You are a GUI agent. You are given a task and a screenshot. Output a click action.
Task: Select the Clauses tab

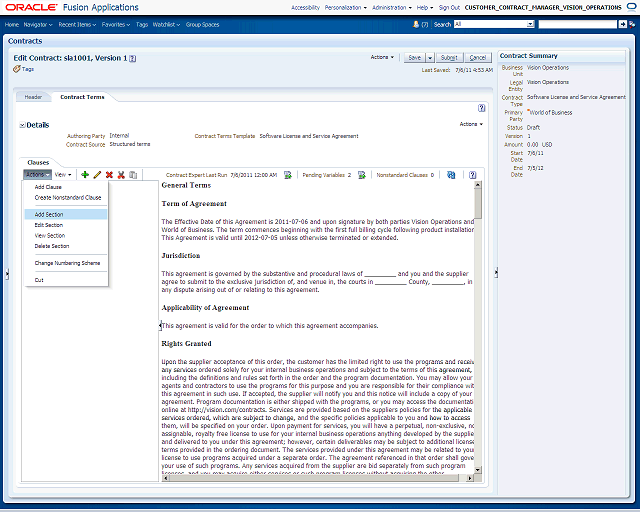point(38,163)
